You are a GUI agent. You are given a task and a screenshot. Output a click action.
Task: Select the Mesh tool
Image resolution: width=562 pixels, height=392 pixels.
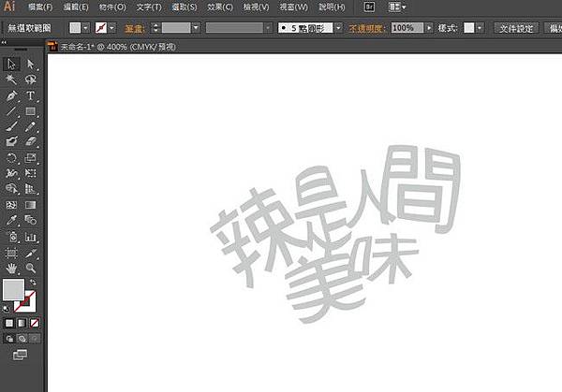(x=11, y=205)
